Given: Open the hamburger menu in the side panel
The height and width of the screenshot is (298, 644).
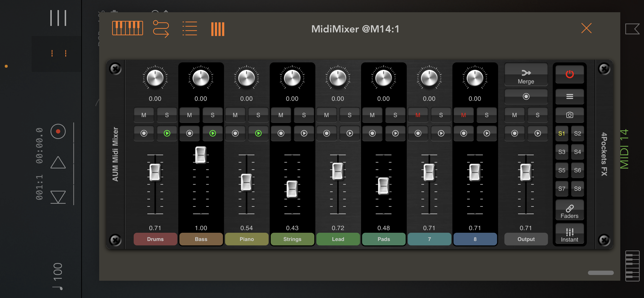Looking at the screenshot, I should point(569,96).
